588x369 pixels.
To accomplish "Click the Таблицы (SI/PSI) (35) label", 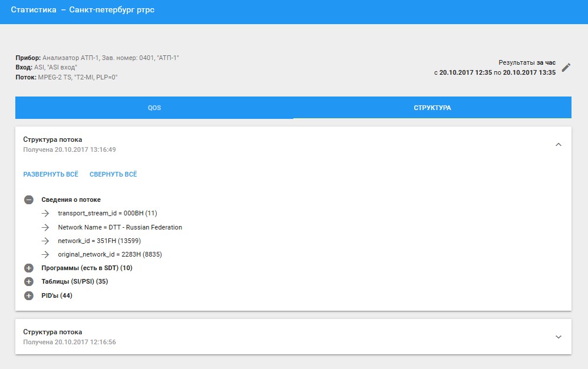I will point(75,281).
